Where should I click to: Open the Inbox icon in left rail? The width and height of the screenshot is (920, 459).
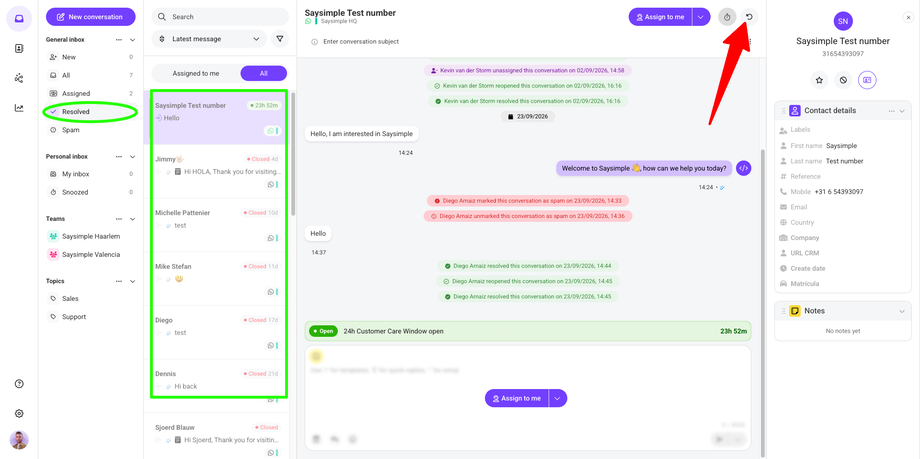(x=19, y=18)
